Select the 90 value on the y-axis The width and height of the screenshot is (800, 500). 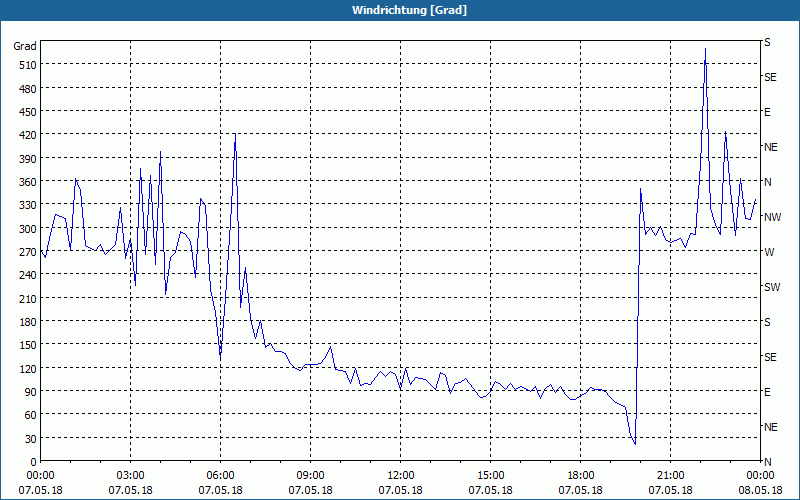31,392
